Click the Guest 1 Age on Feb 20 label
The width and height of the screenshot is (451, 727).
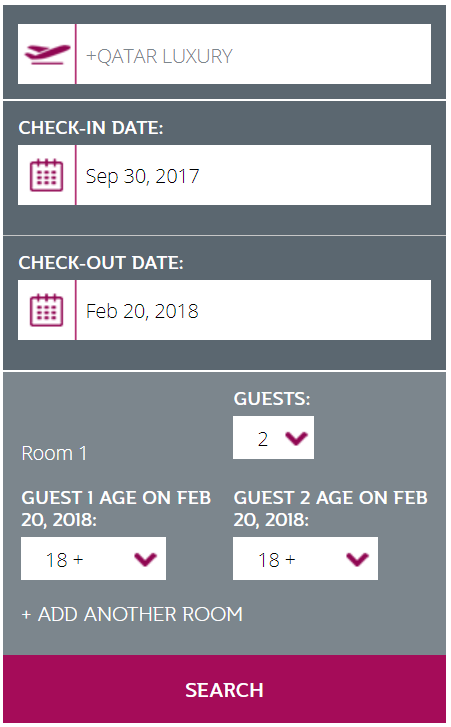pos(116,509)
